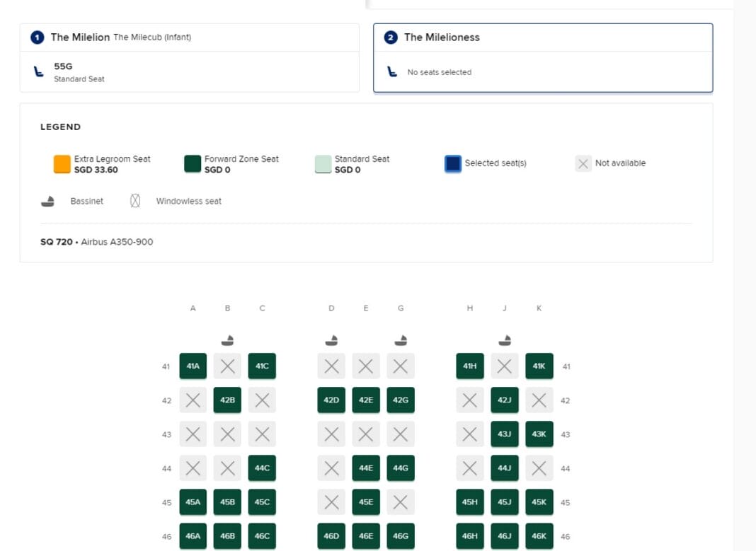
Task: Pick seat 45B in row 45
Action: (227, 501)
